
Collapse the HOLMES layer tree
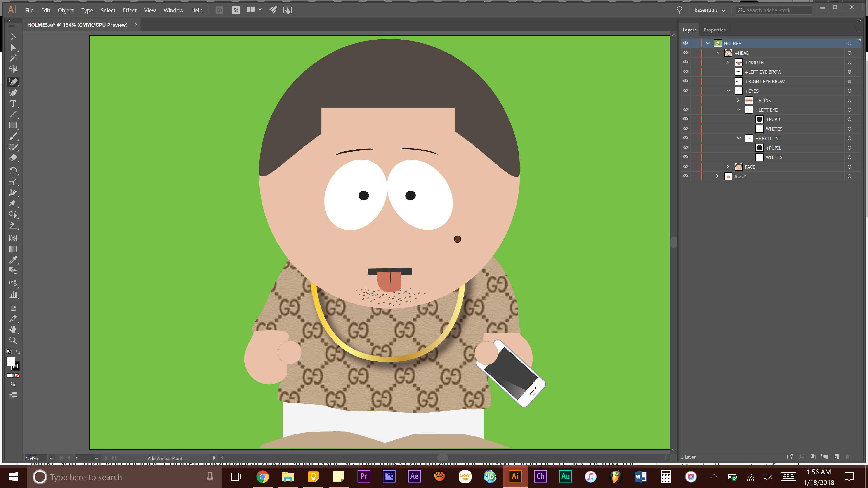point(708,43)
